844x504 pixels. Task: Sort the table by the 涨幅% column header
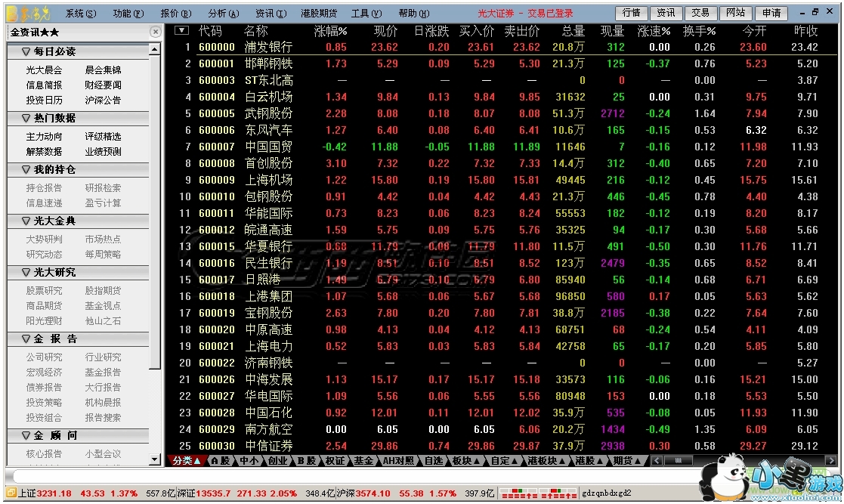[x=330, y=31]
